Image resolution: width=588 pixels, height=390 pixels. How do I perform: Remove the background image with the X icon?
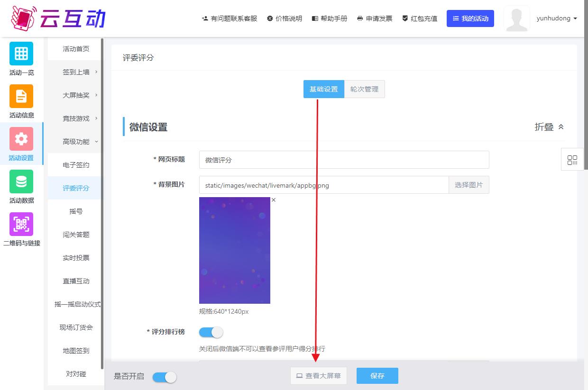point(274,200)
